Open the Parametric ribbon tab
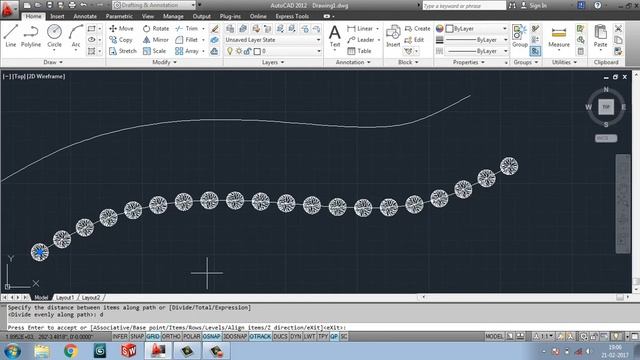 point(119,16)
